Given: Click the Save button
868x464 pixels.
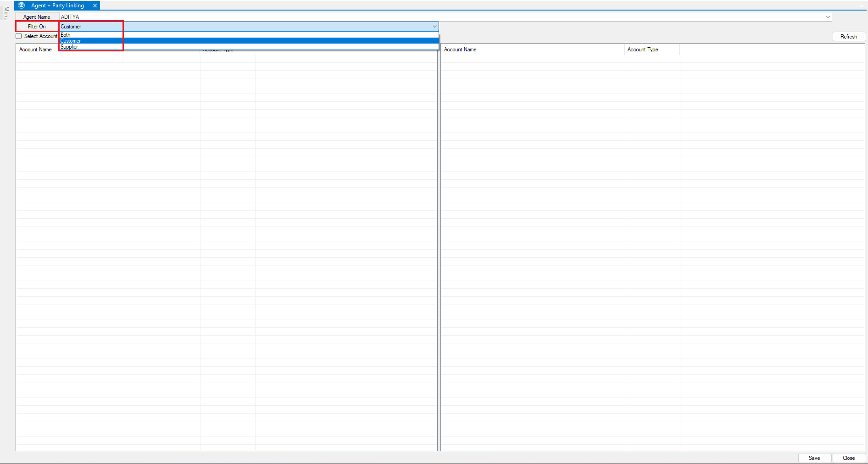Looking at the screenshot, I should 814,458.
